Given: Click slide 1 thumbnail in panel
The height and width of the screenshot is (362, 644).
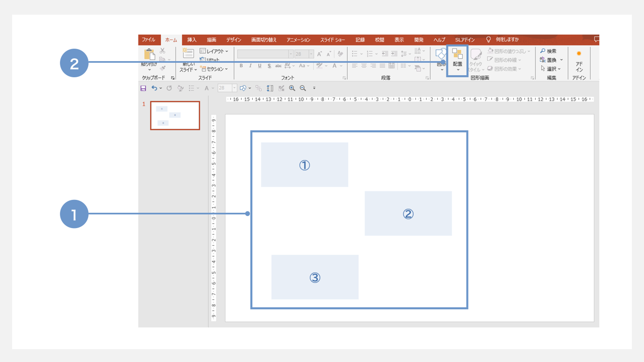Looking at the screenshot, I should (x=175, y=116).
